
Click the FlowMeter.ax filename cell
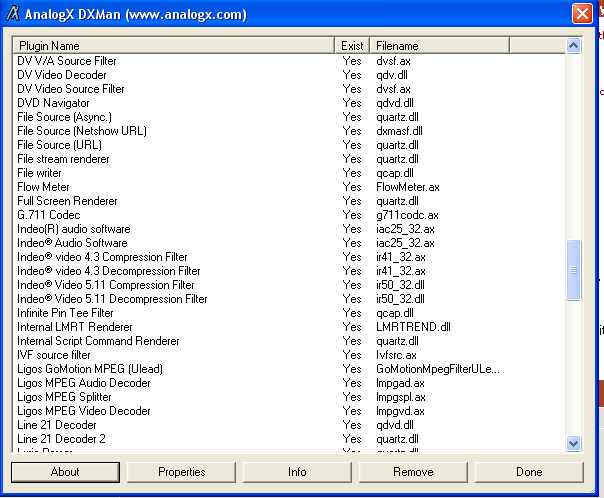pos(408,187)
